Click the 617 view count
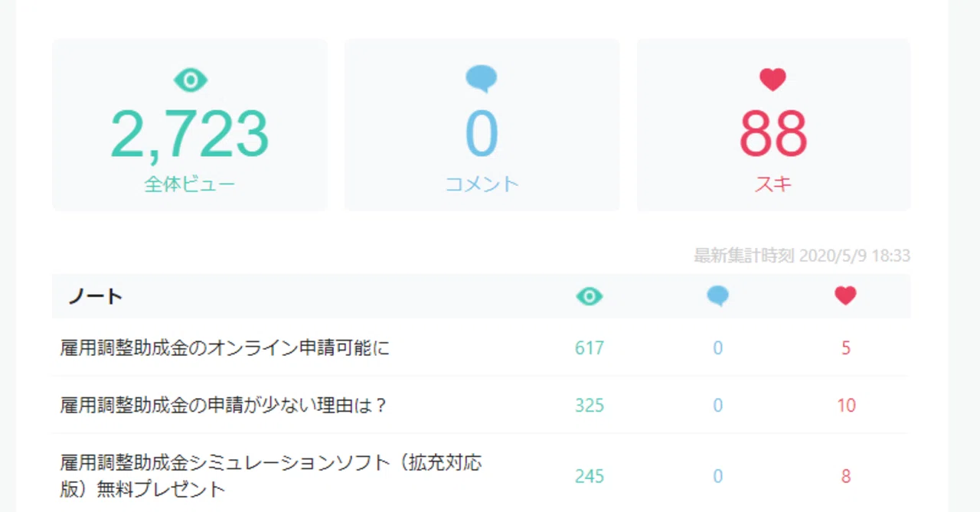Image resolution: width=980 pixels, height=512 pixels. click(590, 348)
